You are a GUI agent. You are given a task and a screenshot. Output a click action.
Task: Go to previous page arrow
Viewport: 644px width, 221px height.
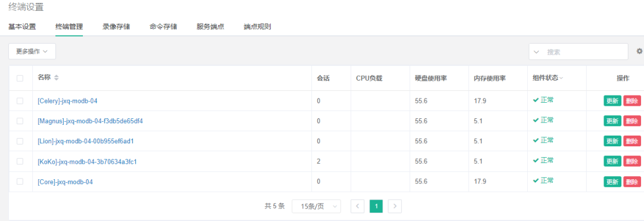[x=357, y=206]
